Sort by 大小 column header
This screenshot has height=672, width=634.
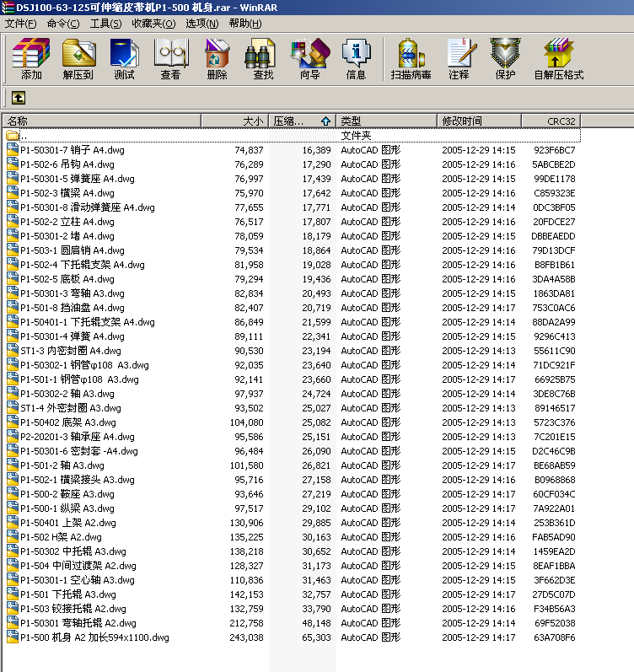click(235, 121)
